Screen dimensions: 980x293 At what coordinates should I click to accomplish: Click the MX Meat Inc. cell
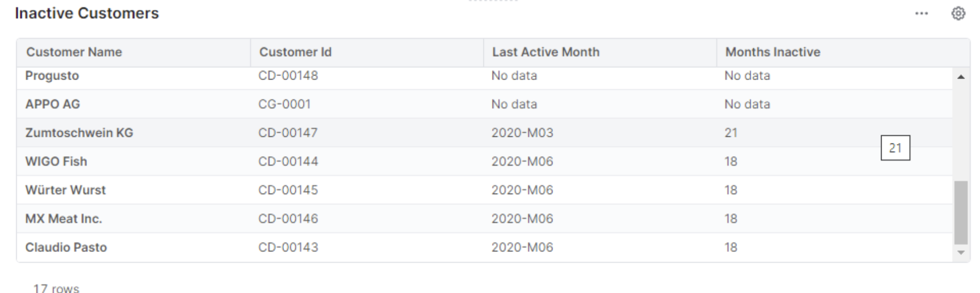pos(63,219)
